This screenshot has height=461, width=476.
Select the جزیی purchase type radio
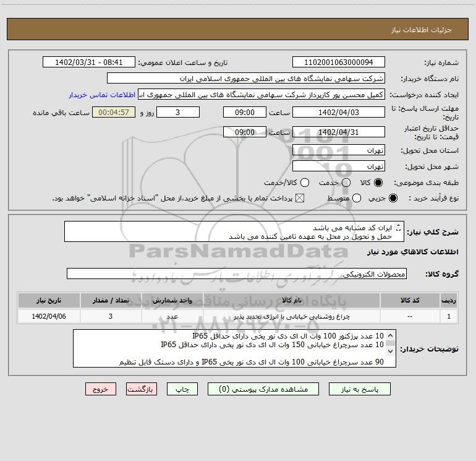coord(393,198)
